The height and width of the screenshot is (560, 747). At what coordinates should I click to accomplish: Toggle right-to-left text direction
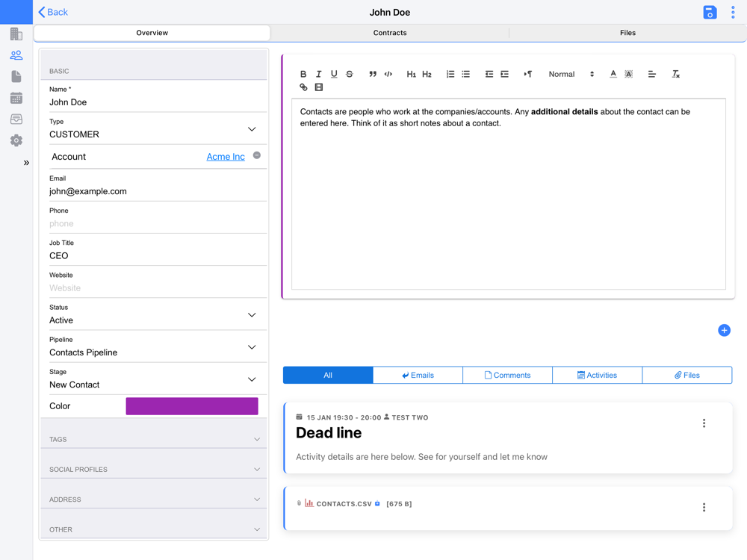click(x=528, y=74)
